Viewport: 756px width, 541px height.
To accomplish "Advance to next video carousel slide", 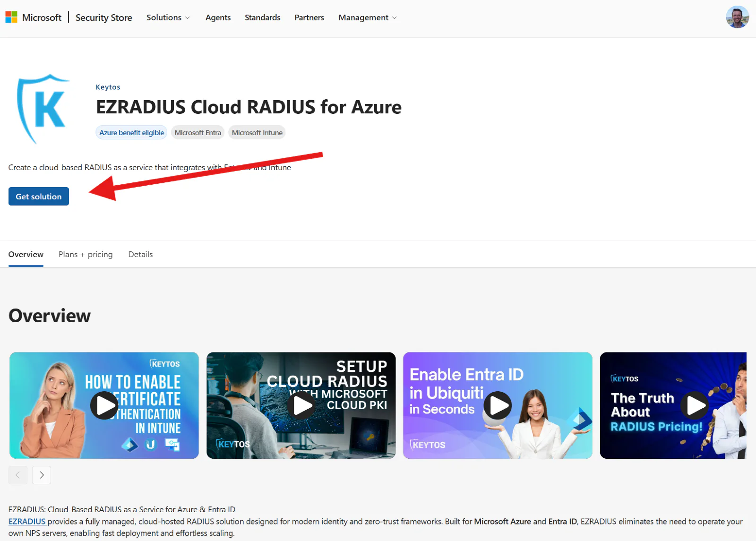I will 42,475.
